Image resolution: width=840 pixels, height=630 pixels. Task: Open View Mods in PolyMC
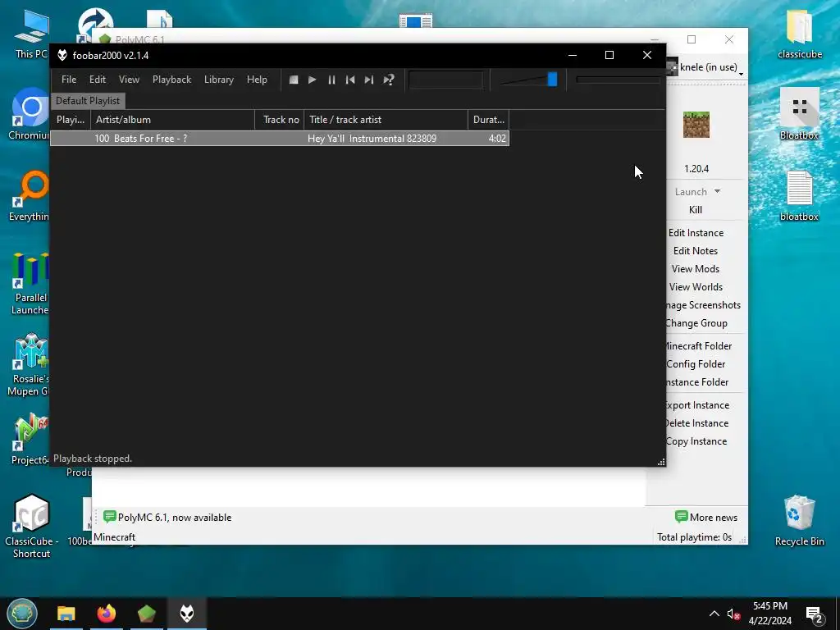coord(696,269)
